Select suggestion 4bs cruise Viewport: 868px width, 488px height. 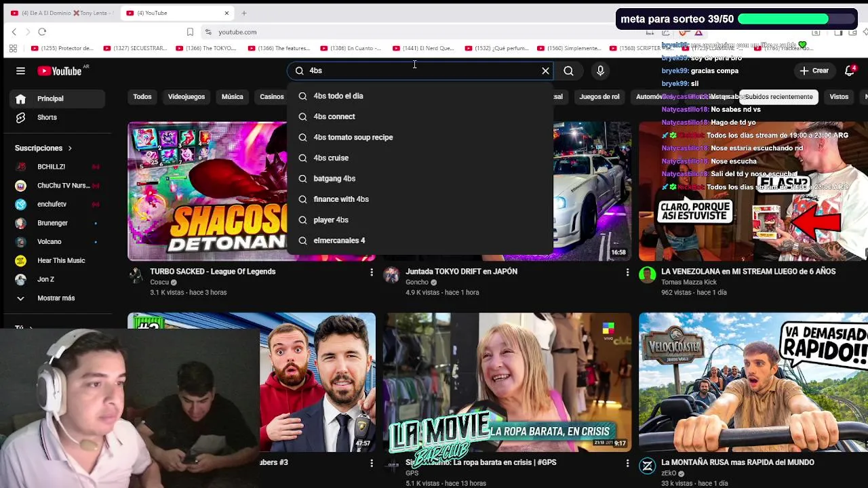point(420,158)
